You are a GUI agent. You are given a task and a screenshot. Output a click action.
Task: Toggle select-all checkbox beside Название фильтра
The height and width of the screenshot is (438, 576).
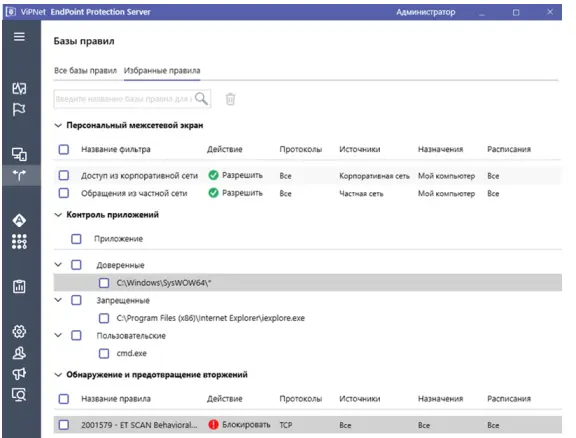pos(64,149)
